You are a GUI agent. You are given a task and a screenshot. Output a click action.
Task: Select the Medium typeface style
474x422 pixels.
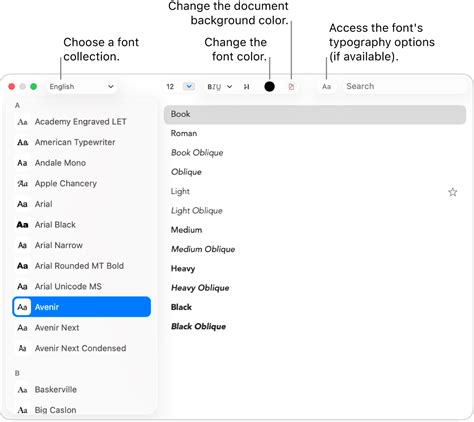click(x=315, y=230)
